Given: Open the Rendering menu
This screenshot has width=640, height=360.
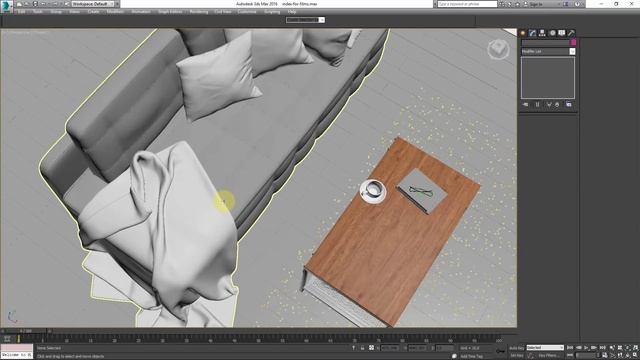Looking at the screenshot, I should (x=199, y=12).
